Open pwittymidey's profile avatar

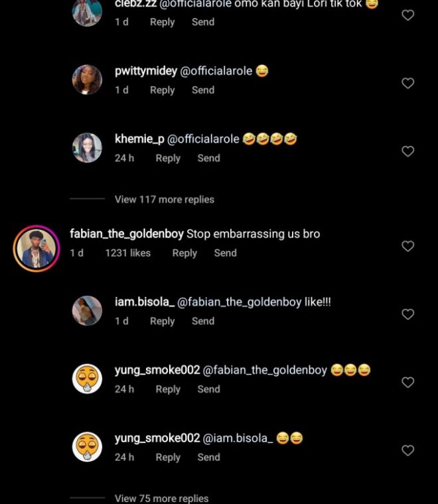click(x=87, y=80)
